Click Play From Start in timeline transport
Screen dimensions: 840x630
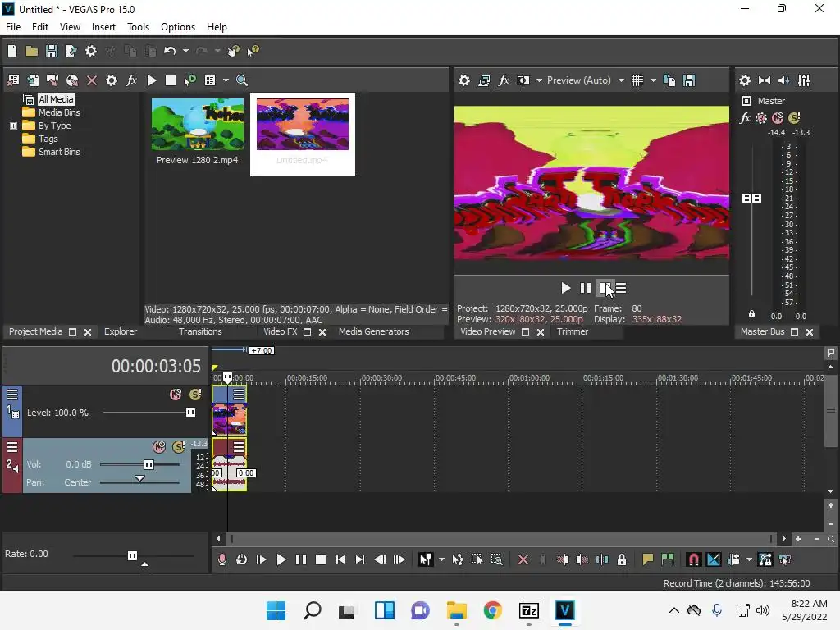click(x=262, y=559)
